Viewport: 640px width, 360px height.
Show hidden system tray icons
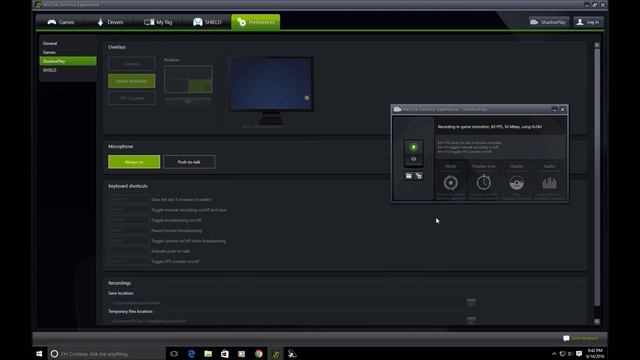coord(554,354)
